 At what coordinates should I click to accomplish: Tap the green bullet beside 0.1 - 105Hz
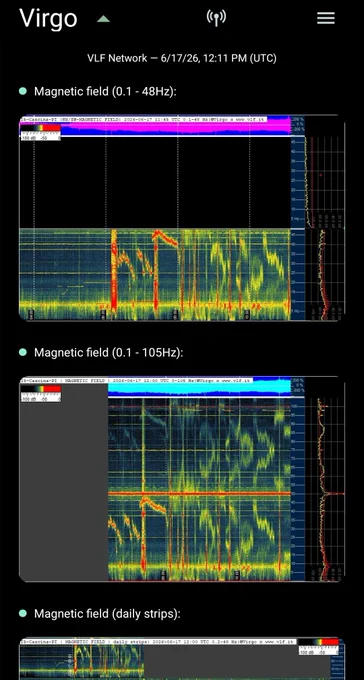(23, 352)
